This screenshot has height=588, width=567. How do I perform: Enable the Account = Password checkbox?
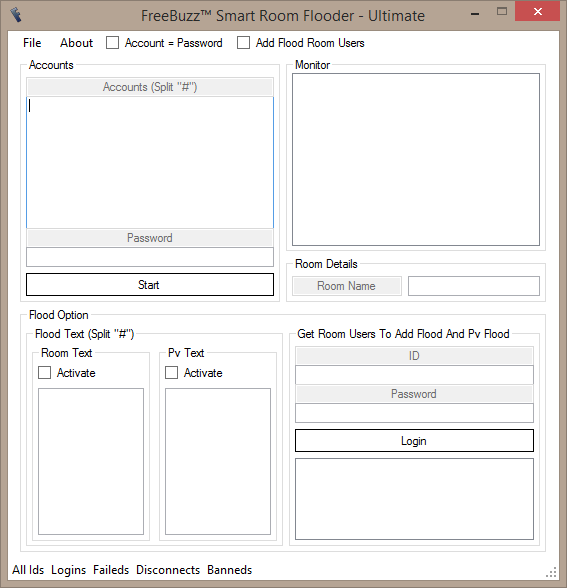pos(112,43)
